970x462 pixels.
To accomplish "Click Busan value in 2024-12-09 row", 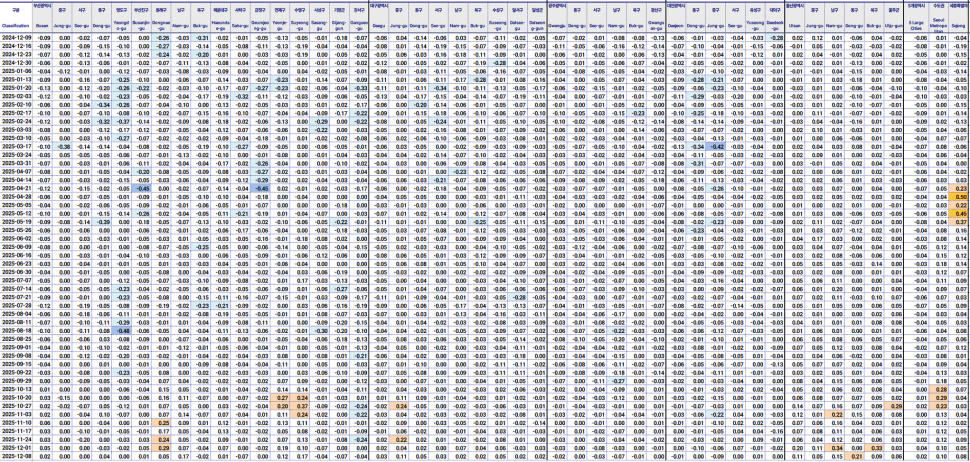I will [43, 36].
